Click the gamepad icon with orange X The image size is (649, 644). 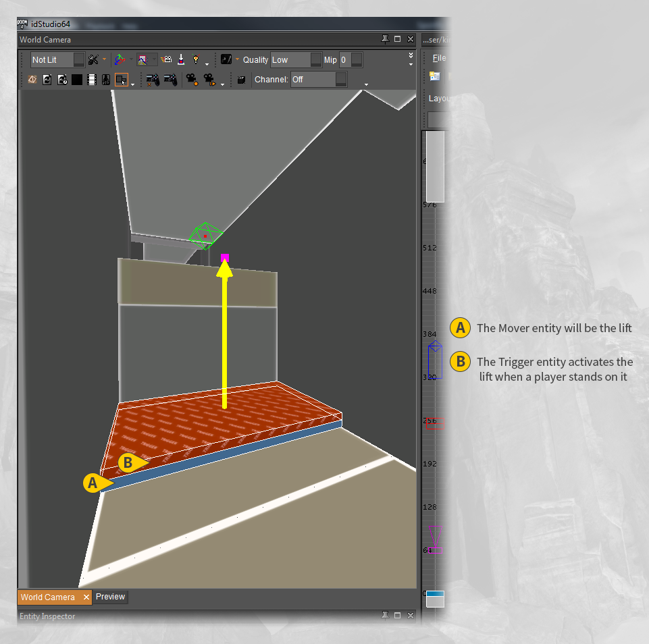153,80
